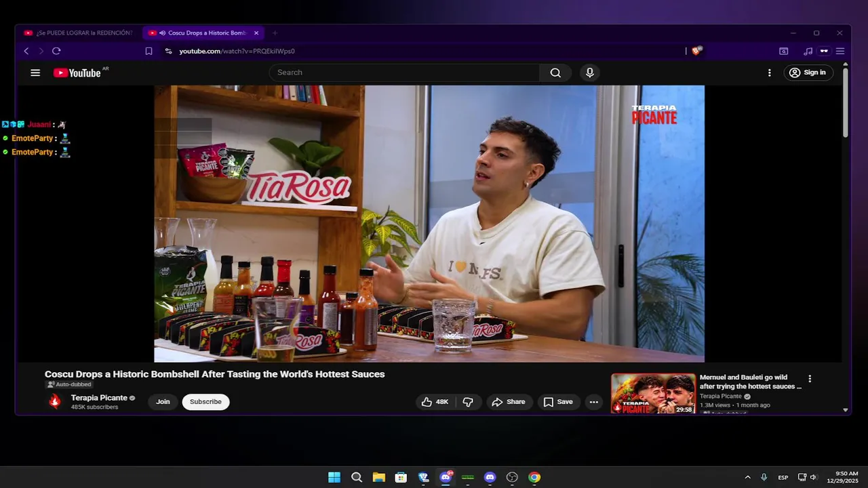The width and height of the screenshot is (868, 488).
Task: Save the video to a playlist
Action: (558, 402)
